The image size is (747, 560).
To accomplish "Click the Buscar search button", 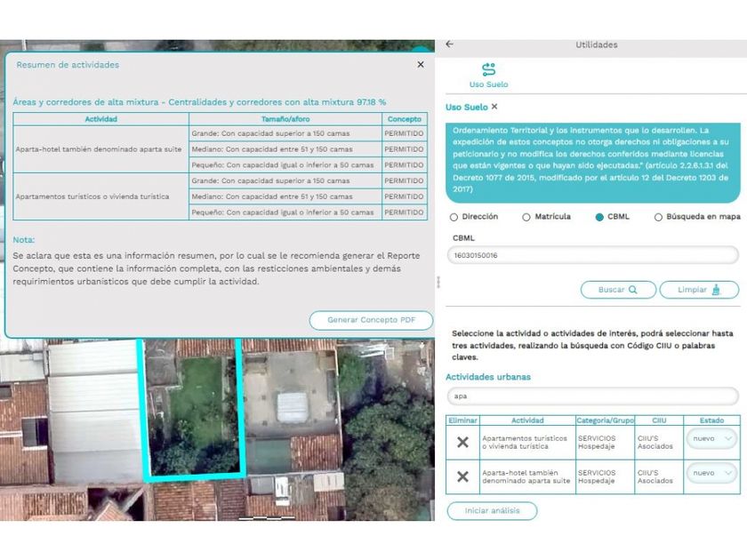I will [x=618, y=290].
